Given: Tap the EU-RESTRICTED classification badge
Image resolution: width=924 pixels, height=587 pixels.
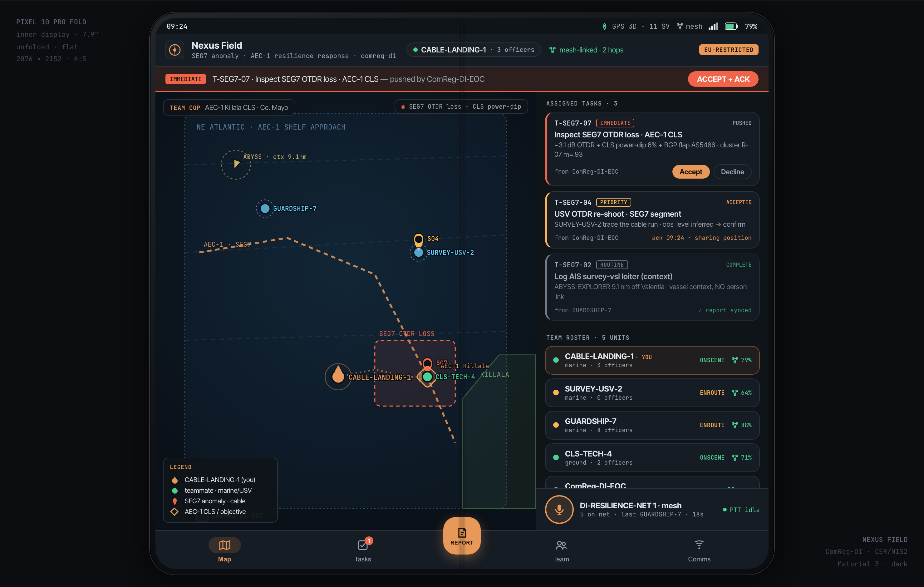Looking at the screenshot, I should (728, 50).
